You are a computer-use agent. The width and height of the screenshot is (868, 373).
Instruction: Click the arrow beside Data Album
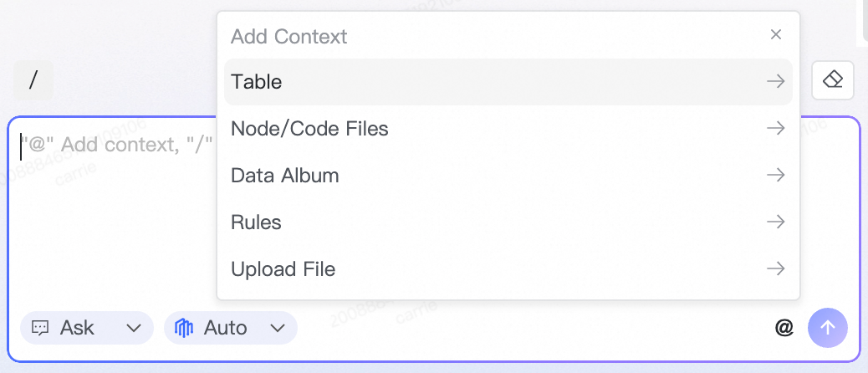click(775, 176)
